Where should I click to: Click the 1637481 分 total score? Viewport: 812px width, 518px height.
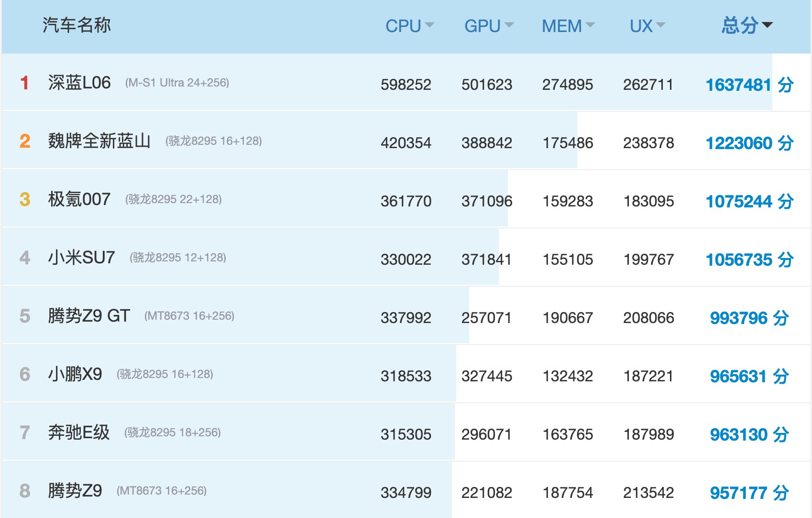[749, 85]
